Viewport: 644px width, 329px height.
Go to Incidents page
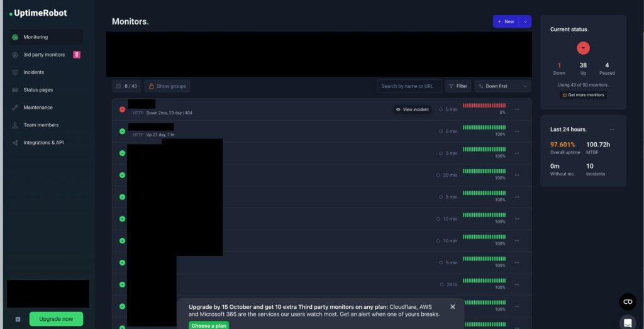(x=34, y=72)
